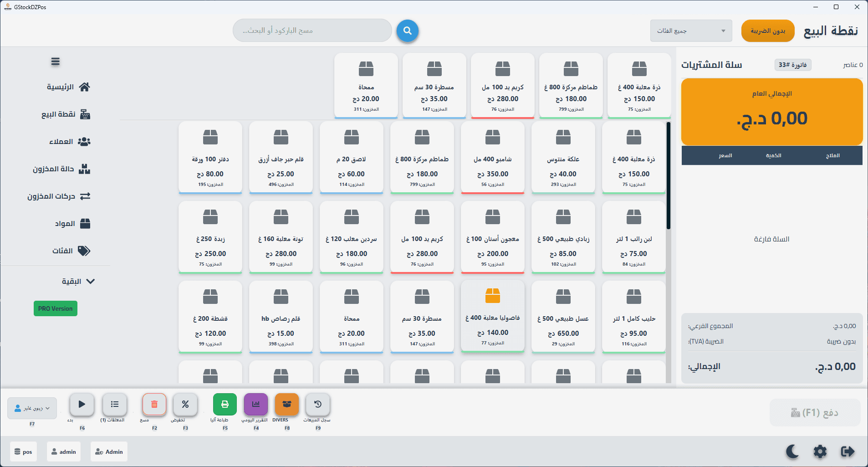868x467 pixels.
Task: Add تونة معلبة 160 غ product
Action: point(281,237)
